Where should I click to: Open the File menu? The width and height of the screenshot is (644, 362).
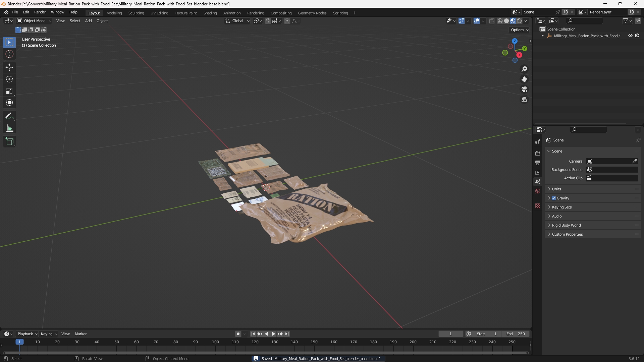(x=15, y=12)
